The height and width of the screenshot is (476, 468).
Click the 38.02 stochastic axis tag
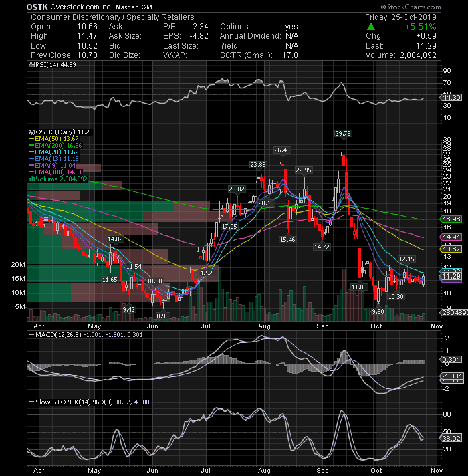pyautogui.click(x=451, y=438)
